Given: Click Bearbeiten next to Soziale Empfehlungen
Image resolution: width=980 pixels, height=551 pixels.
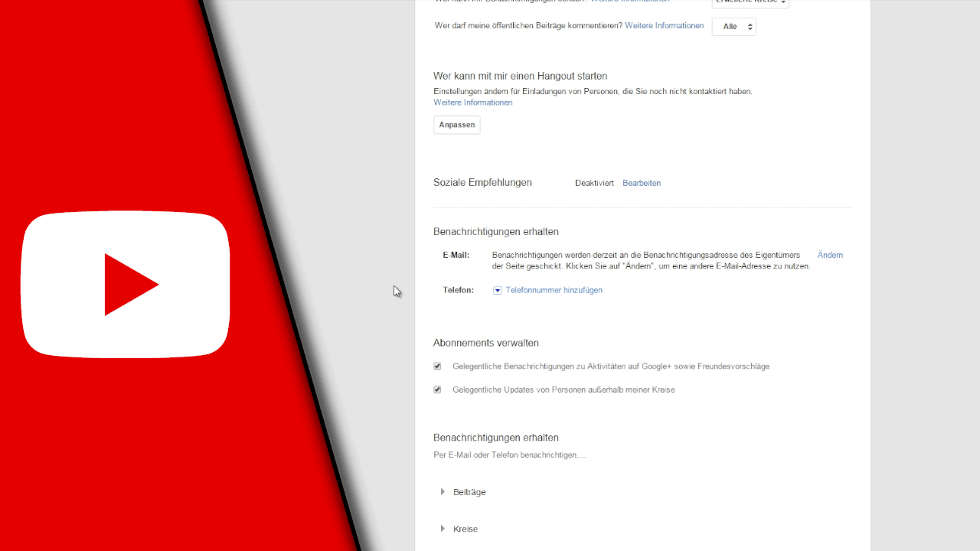Looking at the screenshot, I should click(641, 183).
